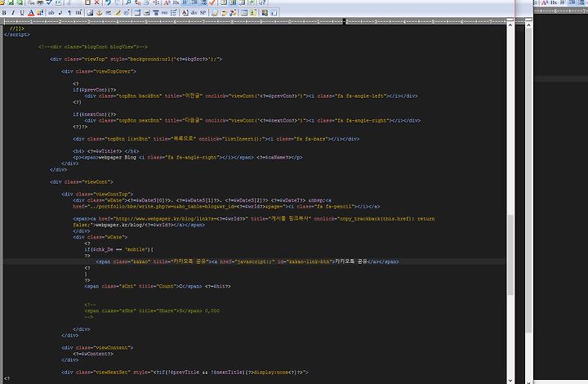Screen dimensions: 588x384
Task: Click commented blogCont blogView div line
Action: 93,47
